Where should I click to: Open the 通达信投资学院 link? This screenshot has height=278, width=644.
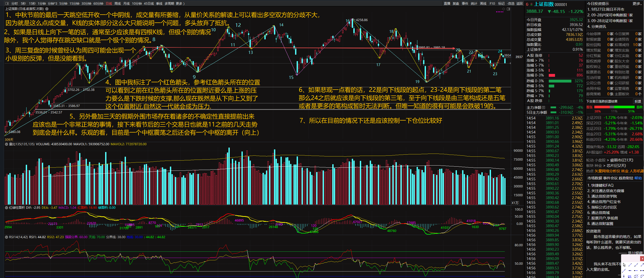602,196
